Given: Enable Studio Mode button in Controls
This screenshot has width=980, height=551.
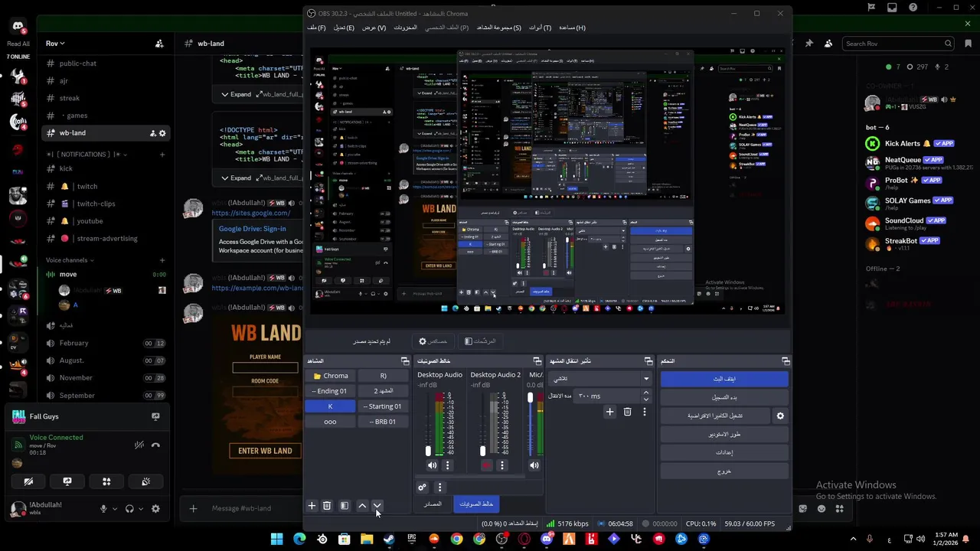Looking at the screenshot, I should 724,434.
